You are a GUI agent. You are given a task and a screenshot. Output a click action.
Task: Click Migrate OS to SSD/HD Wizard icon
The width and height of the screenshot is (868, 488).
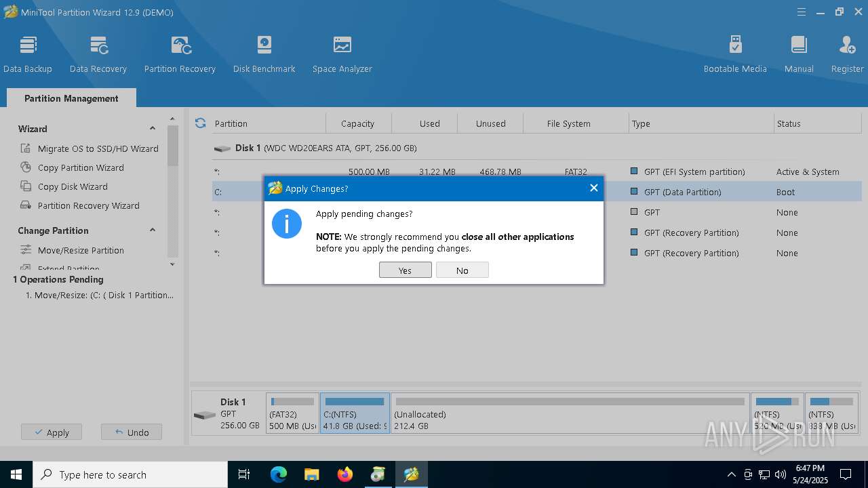tap(26, 148)
